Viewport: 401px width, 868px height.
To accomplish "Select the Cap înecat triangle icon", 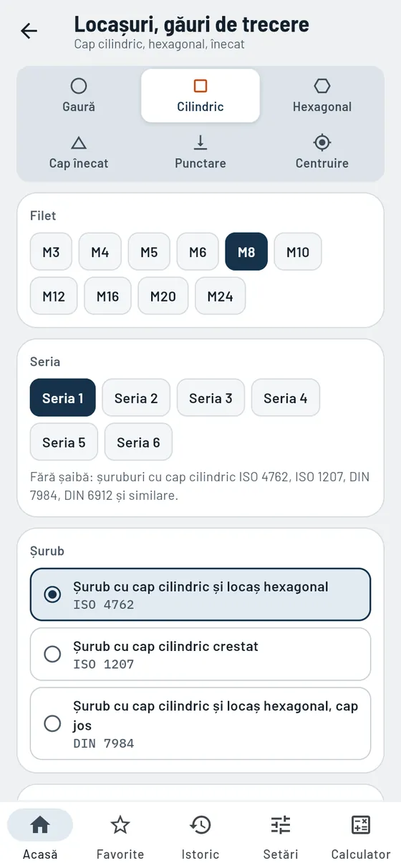I will (x=79, y=143).
